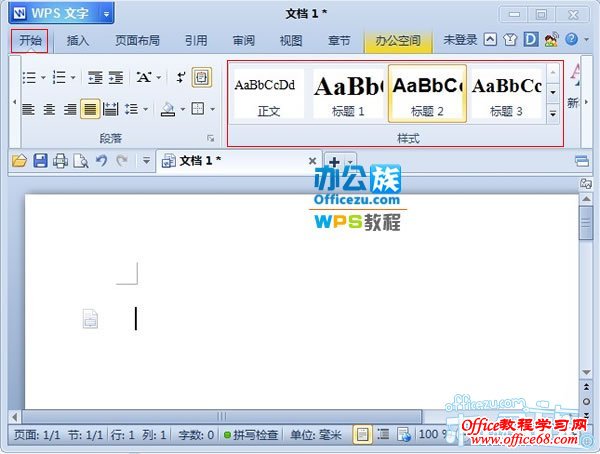
Task: Expand the numbering style dropdown arrow
Action: (73, 78)
